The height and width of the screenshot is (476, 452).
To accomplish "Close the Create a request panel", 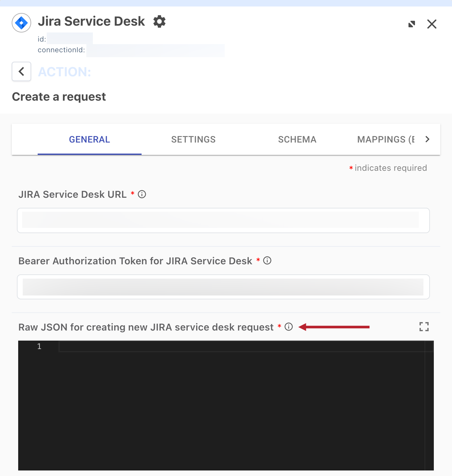I will pyautogui.click(x=432, y=24).
